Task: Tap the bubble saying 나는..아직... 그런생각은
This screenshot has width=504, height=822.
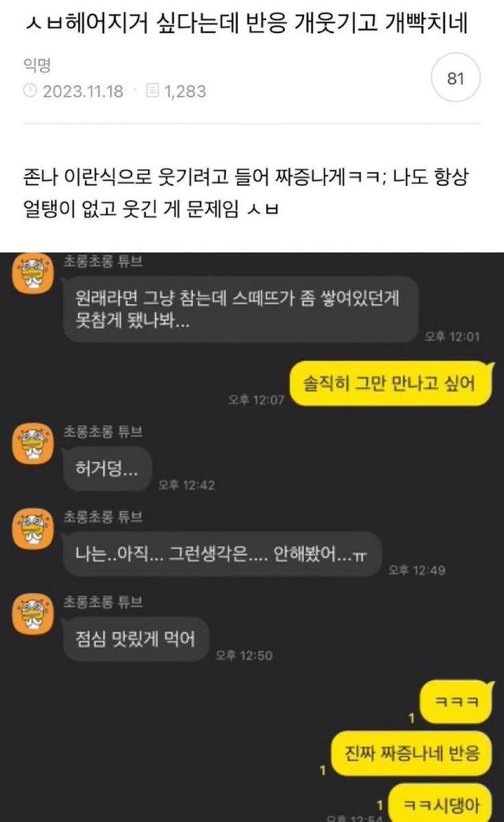Action: tap(222, 554)
